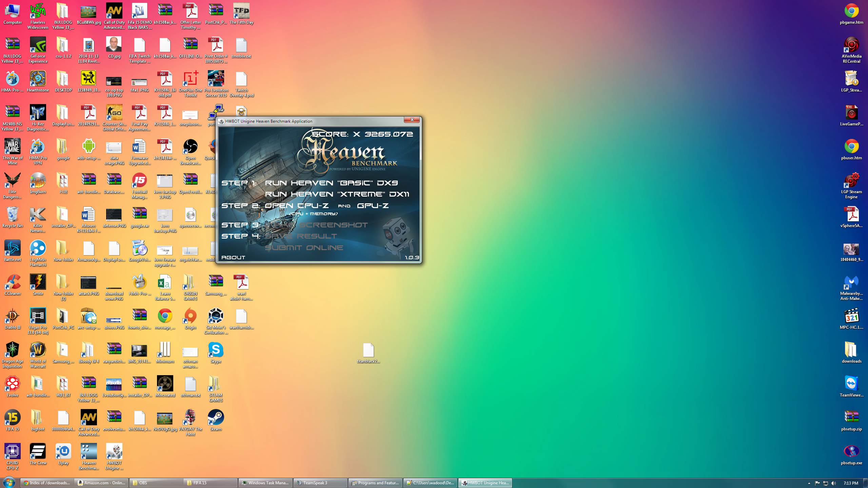Viewport: 868px width, 488px height.
Task: Switch to Programs and Features taskbar item
Action: (375, 483)
